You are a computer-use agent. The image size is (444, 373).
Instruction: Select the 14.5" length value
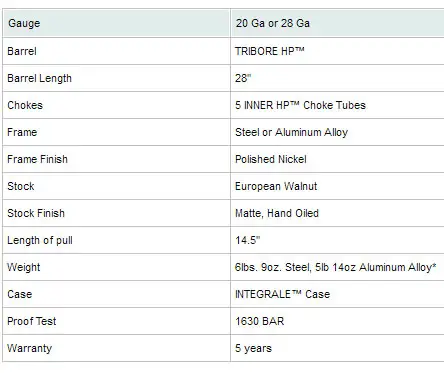247,240
